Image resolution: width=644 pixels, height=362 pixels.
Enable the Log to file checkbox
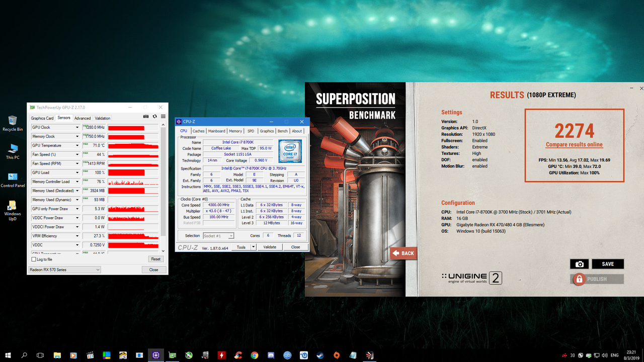(34, 259)
